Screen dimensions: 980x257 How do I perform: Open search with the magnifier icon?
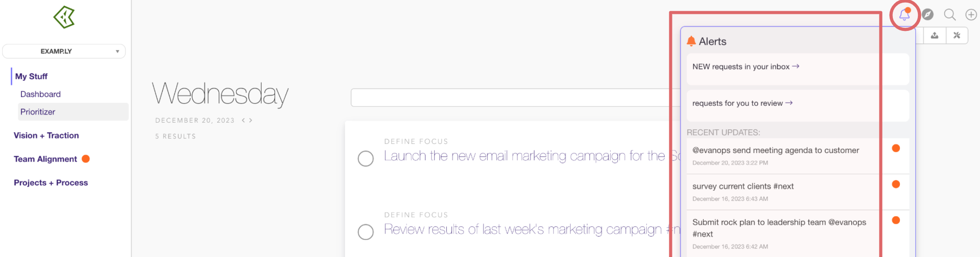point(950,15)
